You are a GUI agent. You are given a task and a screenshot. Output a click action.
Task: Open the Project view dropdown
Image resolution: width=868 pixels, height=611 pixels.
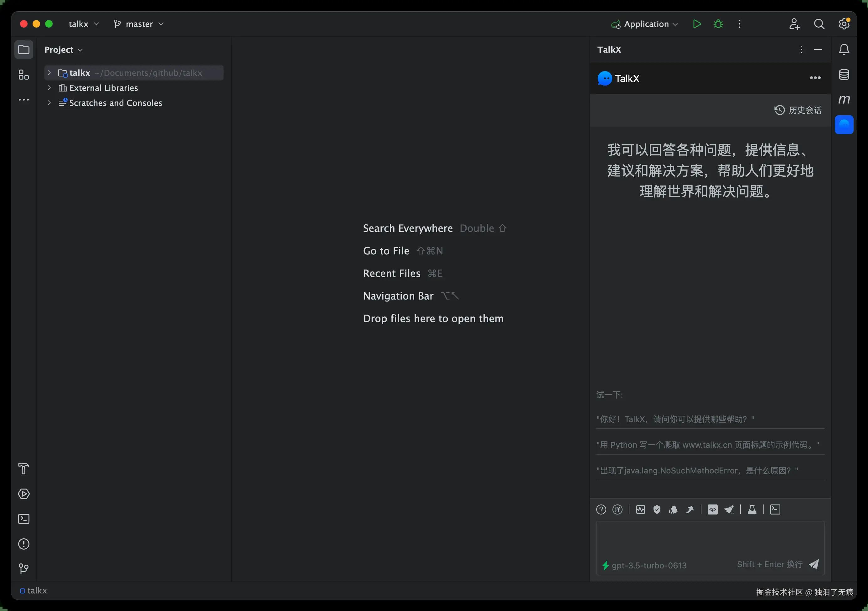[64, 50]
